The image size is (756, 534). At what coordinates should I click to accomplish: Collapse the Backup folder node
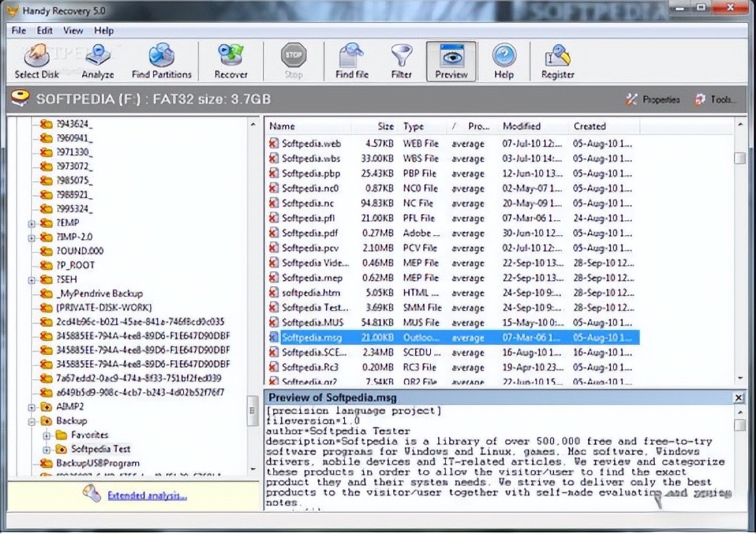[x=31, y=421]
